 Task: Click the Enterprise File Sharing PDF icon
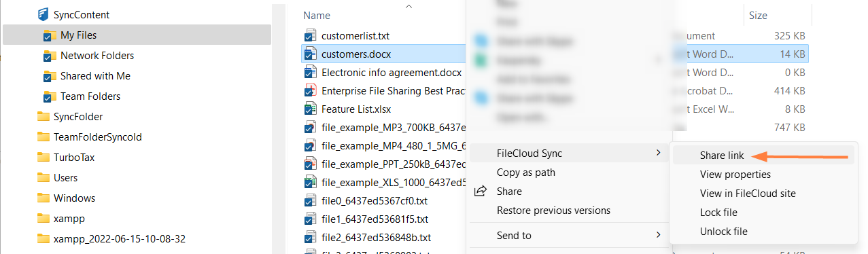point(311,90)
